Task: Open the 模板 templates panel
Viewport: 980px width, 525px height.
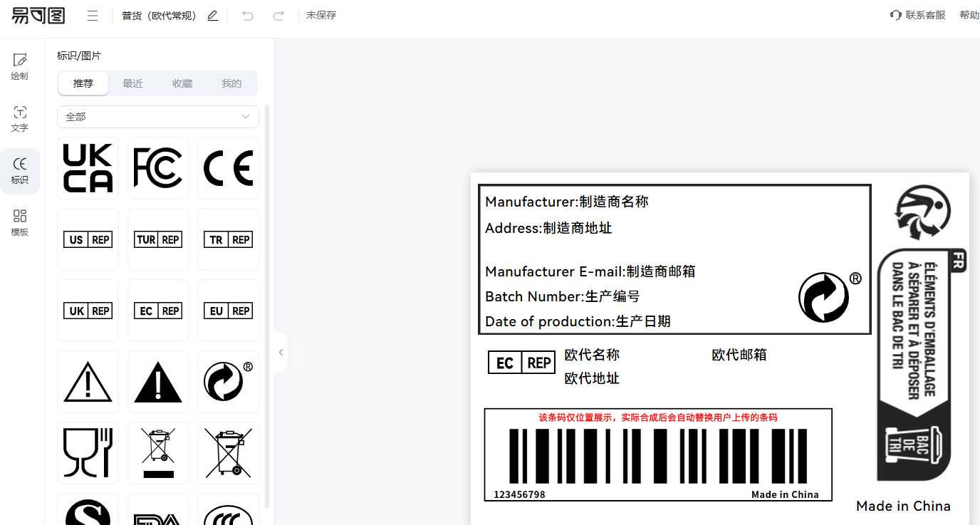Action: coord(20,223)
